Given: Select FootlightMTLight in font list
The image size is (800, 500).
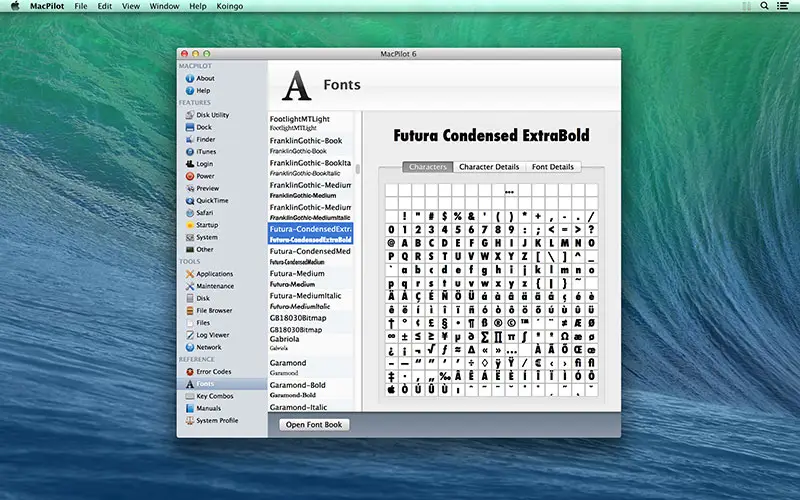Looking at the screenshot, I should (x=310, y=123).
